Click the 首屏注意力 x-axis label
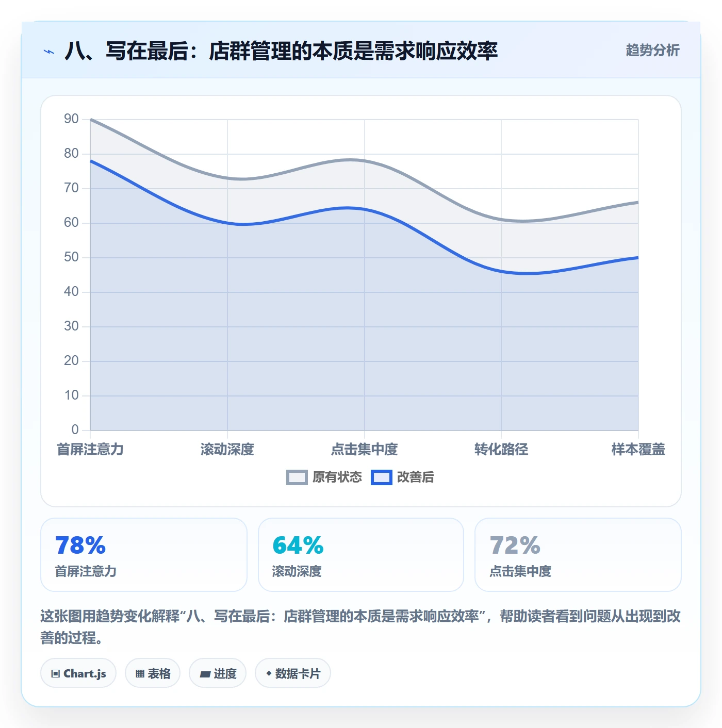This screenshot has height=728, width=722. pos(90,450)
